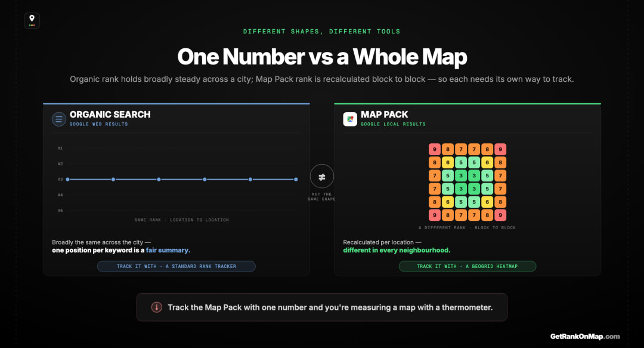
Task: Click the Google Maps icon beside Map Pack
Action: (350, 119)
